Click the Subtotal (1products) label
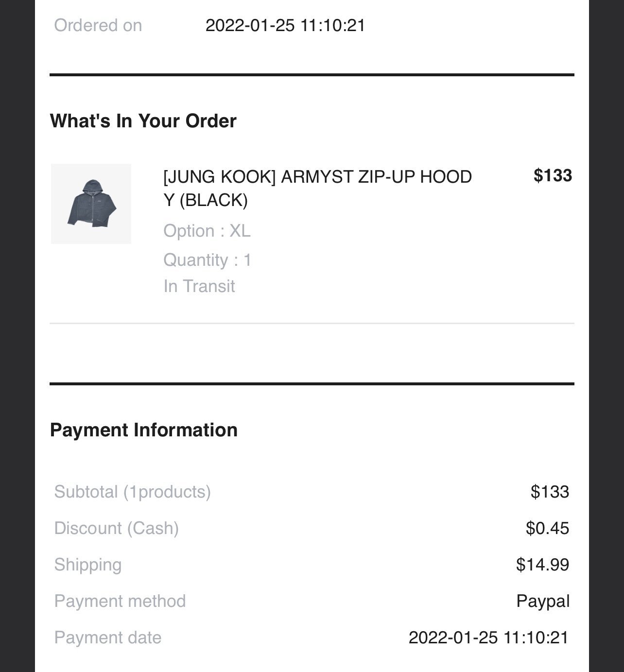The width and height of the screenshot is (624, 672). click(x=132, y=492)
